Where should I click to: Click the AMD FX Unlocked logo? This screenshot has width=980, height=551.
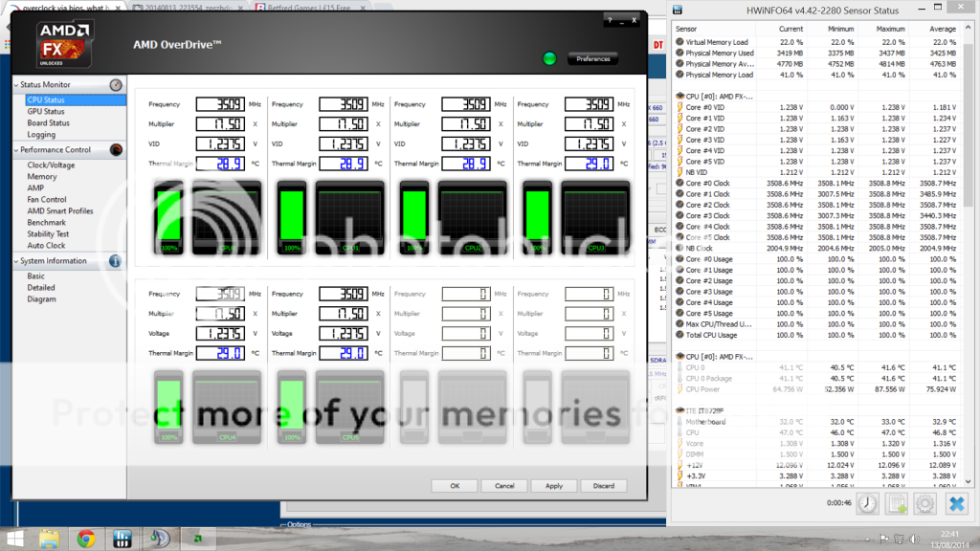(64, 44)
